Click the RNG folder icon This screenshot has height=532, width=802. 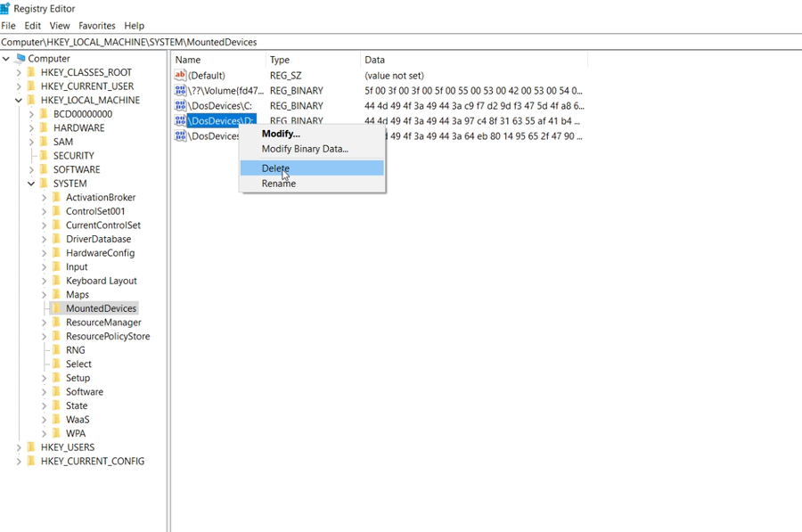tap(56, 350)
